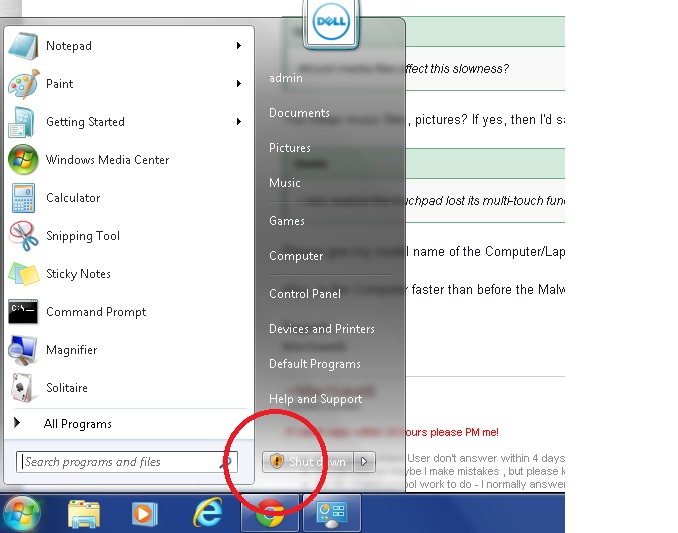Image resolution: width=678 pixels, height=533 pixels.
Task: Select Snipping Tool program label
Action: 83,236
